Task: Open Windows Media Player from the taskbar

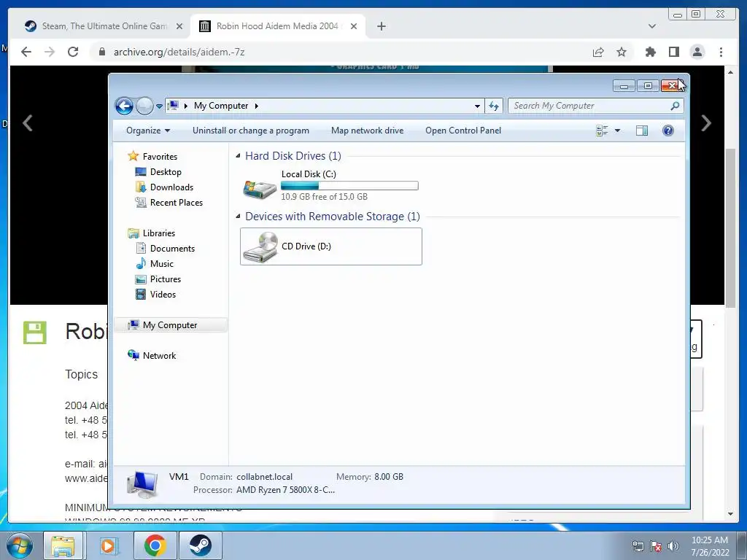Action: (x=108, y=545)
